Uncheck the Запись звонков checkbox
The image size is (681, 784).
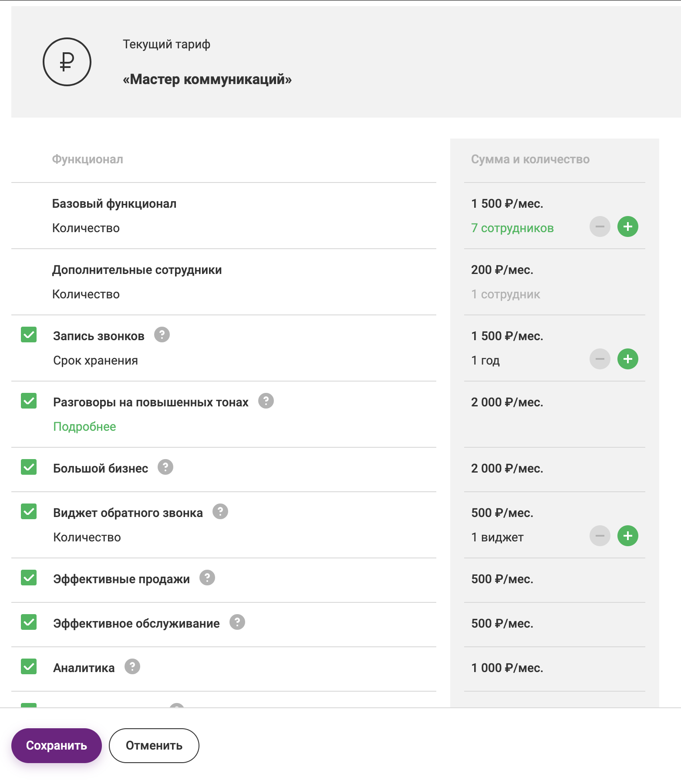[x=29, y=335]
